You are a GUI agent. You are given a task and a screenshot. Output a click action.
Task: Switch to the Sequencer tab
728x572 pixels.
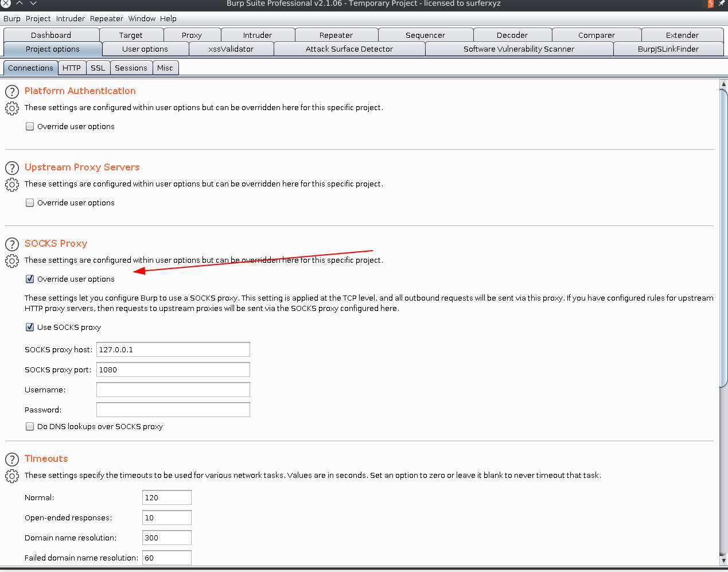pyautogui.click(x=425, y=35)
